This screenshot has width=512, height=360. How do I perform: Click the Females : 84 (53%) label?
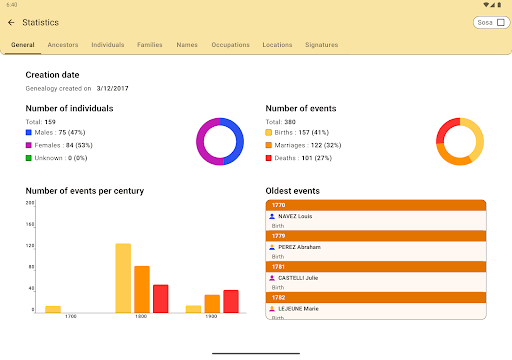tap(64, 145)
